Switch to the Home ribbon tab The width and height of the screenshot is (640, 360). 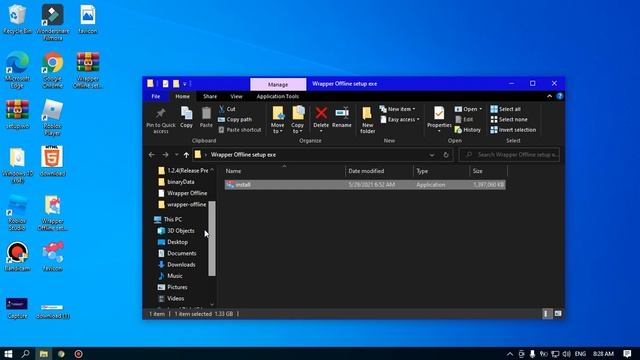[x=182, y=96]
